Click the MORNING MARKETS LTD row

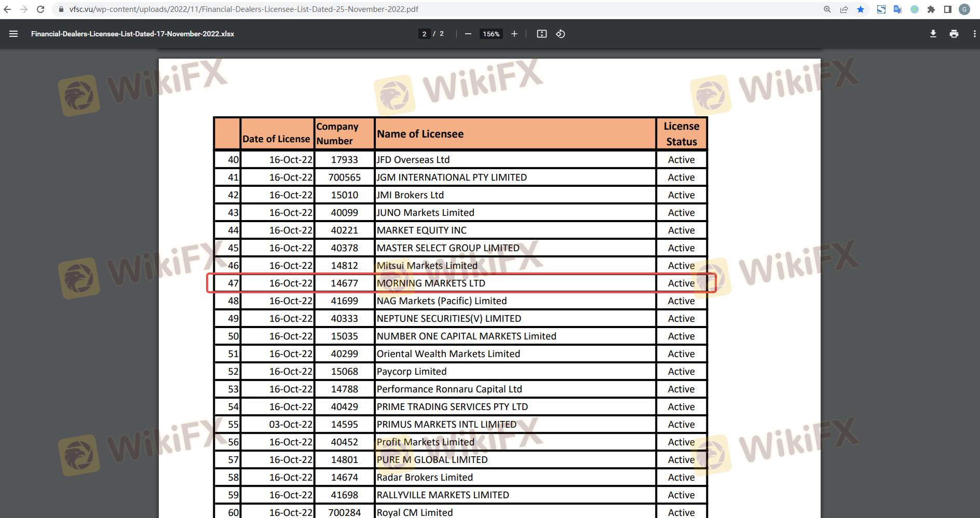click(x=431, y=283)
